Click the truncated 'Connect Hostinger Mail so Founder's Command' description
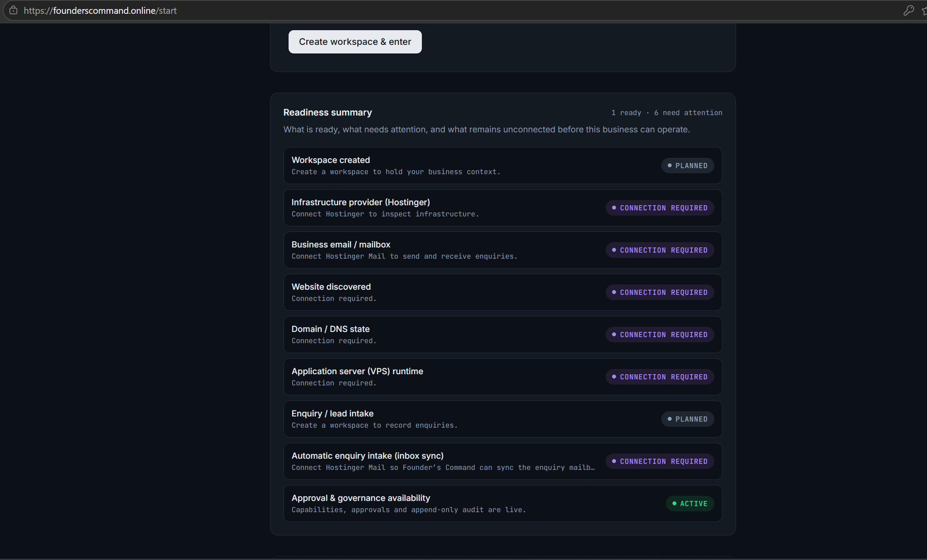 [x=443, y=467]
